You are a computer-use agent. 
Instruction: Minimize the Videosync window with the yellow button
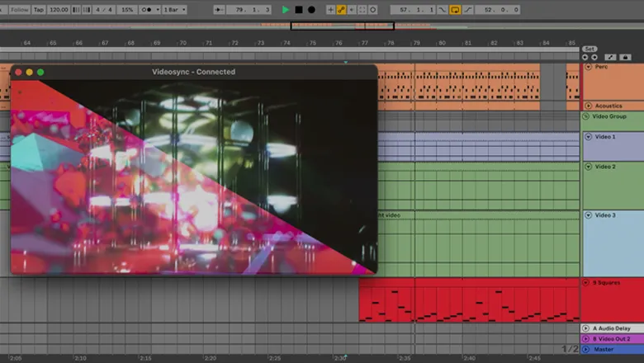(x=29, y=73)
